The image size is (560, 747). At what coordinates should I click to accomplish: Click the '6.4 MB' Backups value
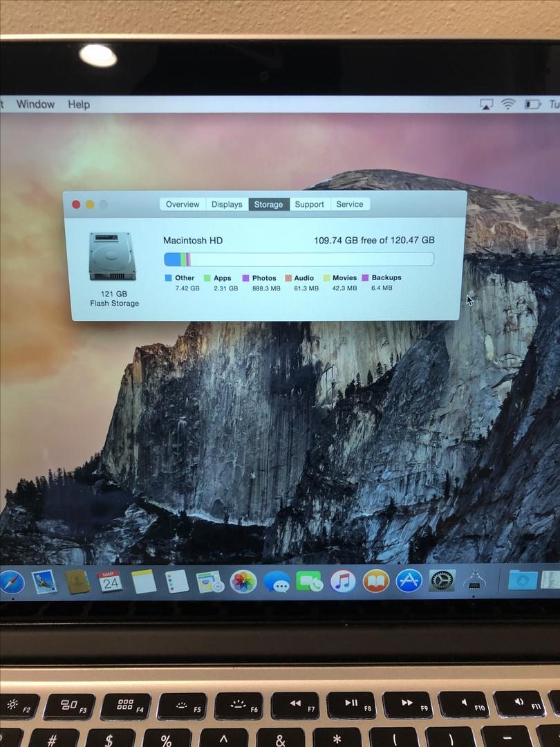click(x=382, y=288)
